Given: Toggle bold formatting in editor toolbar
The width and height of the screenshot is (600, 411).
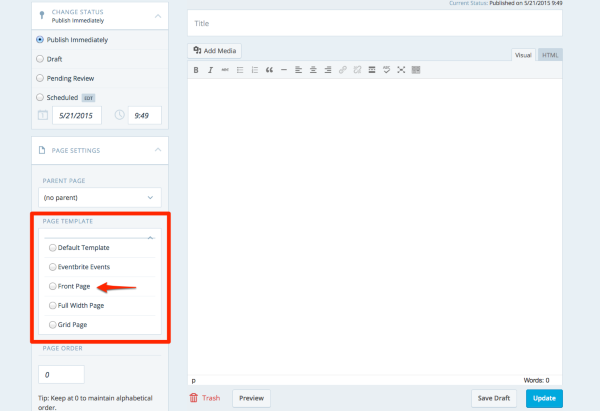Looking at the screenshot, I should coord(196,70).
